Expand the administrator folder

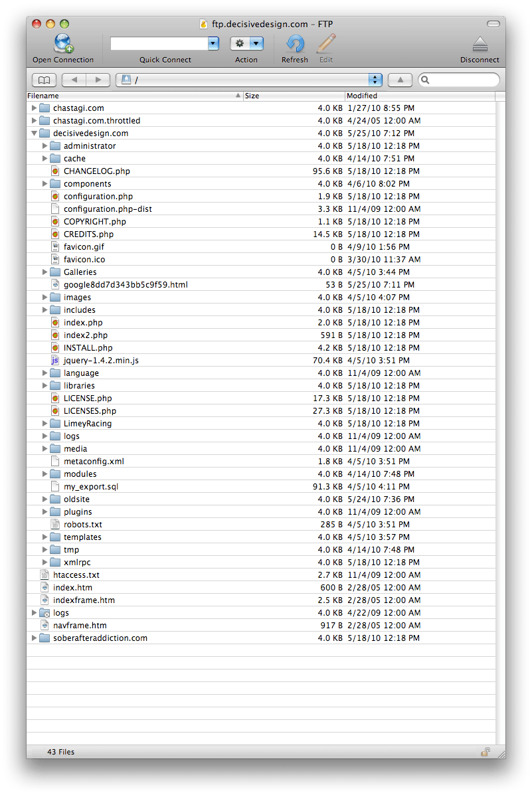pyautogui.click(x=44, y=146)
